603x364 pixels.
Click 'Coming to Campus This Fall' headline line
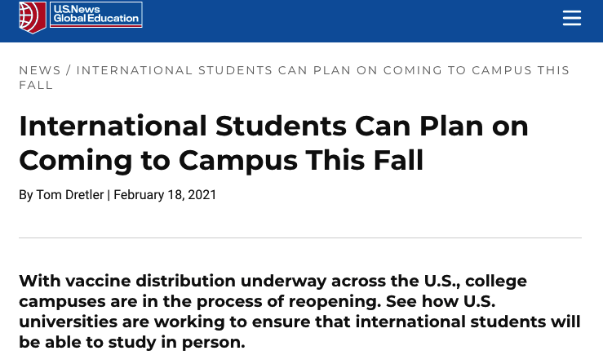221,160
